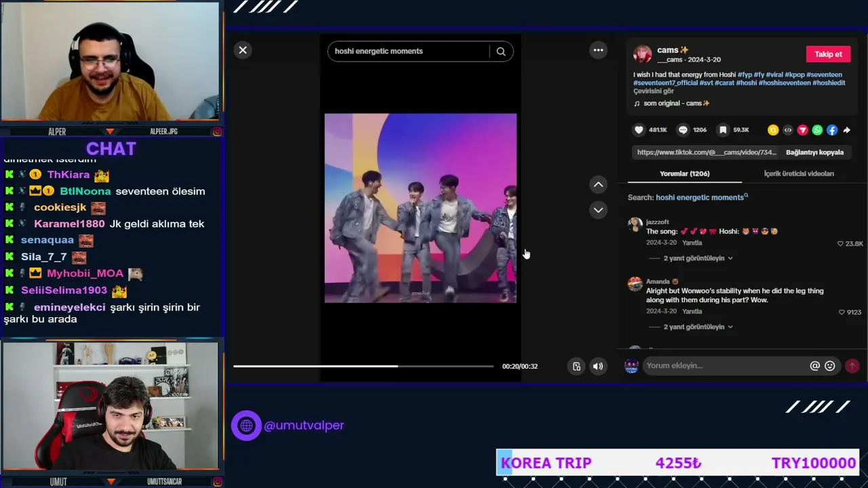The height and width of the screenshot is (488, 868).
Task: Repost the video with yellow icon
Action: (773, 130)
